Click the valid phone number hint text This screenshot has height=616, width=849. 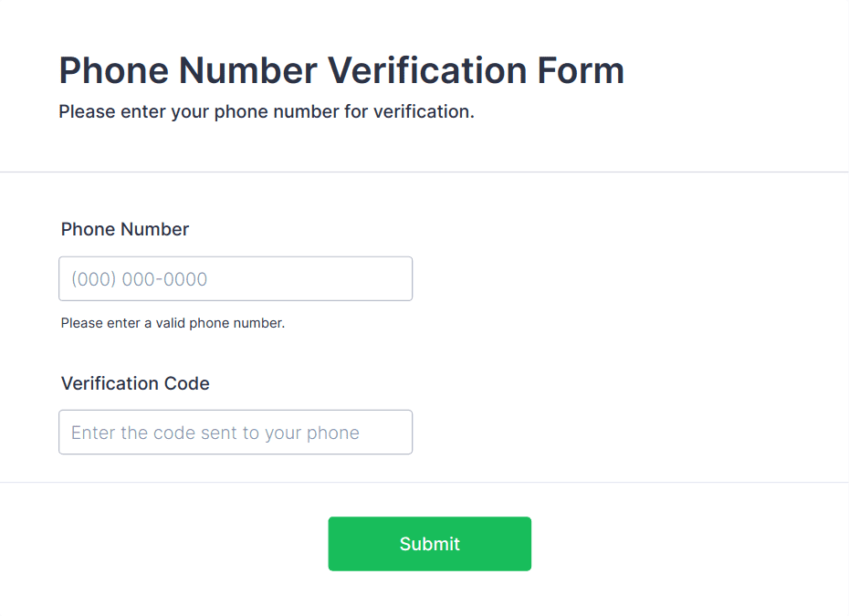coord(172,323)
